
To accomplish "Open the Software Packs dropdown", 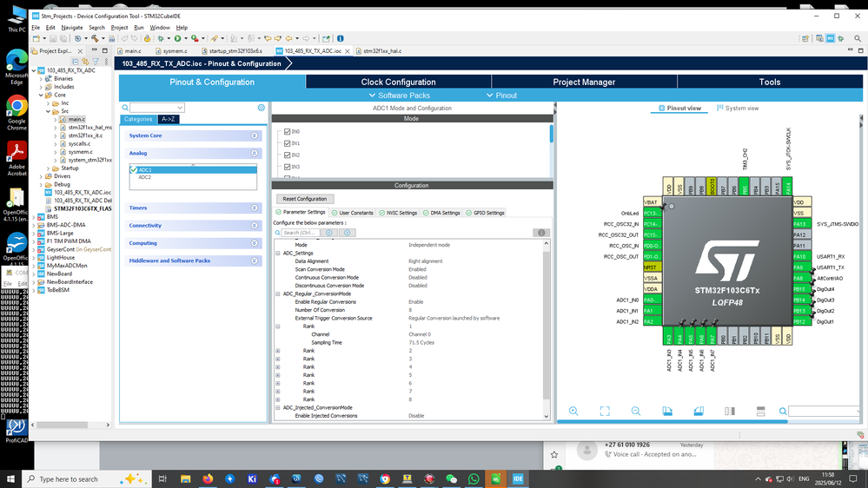I will click(x=400, y=96).
